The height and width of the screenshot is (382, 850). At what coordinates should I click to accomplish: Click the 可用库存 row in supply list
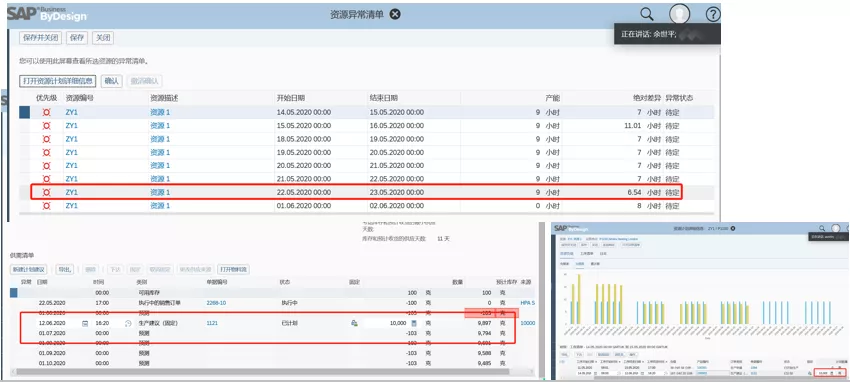[273, 293]
